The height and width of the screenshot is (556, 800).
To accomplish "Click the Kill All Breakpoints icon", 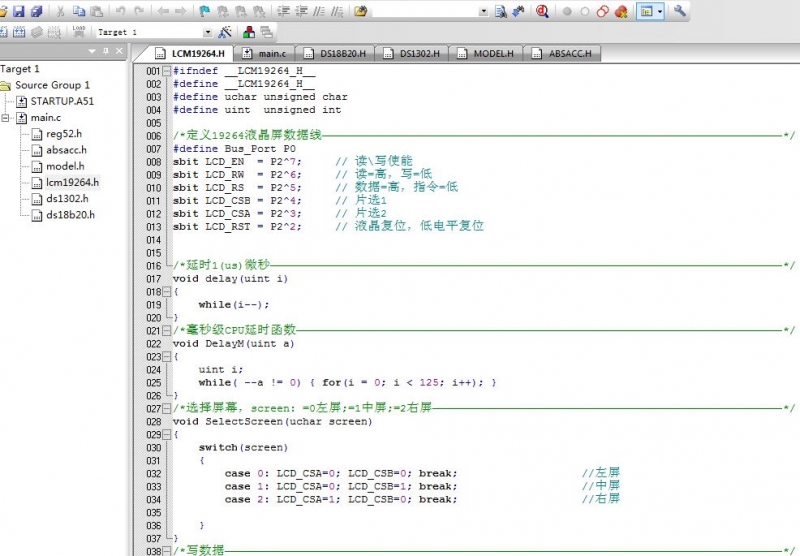I will [x=621, y=11].
